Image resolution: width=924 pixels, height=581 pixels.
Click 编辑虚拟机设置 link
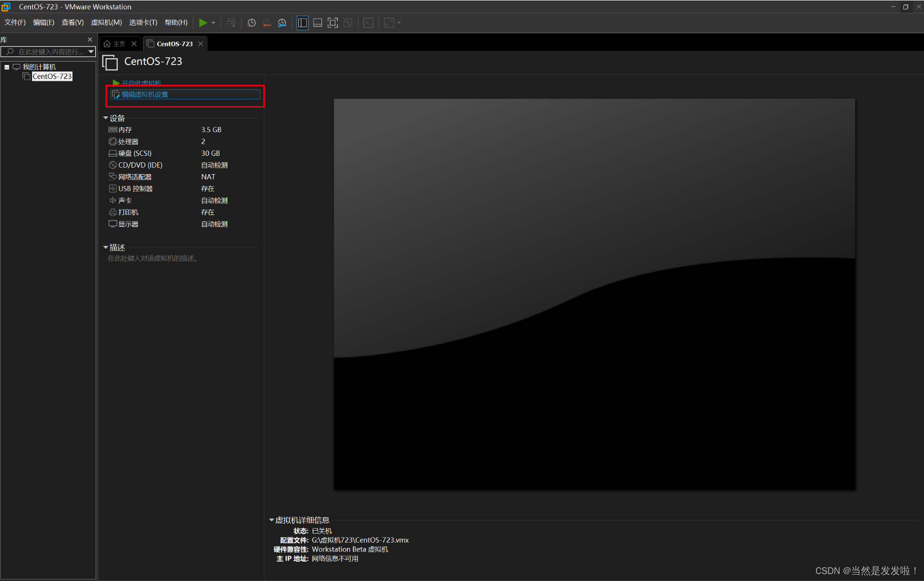[x=144, y=95]
